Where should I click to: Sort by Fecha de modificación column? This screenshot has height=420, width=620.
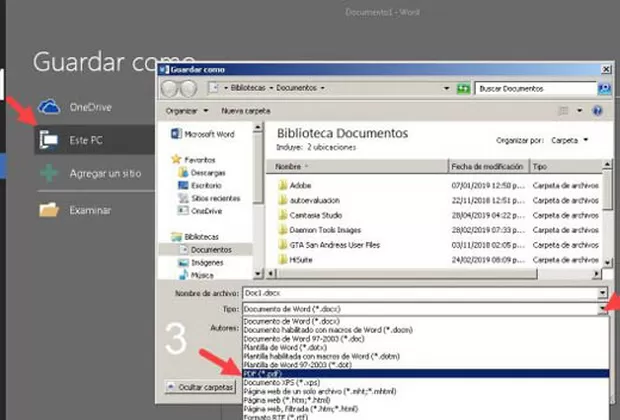tap(488, 166)
